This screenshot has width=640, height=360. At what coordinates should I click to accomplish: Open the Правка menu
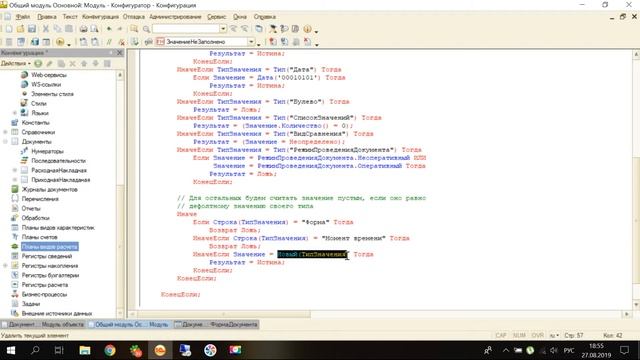pos(47,17)
